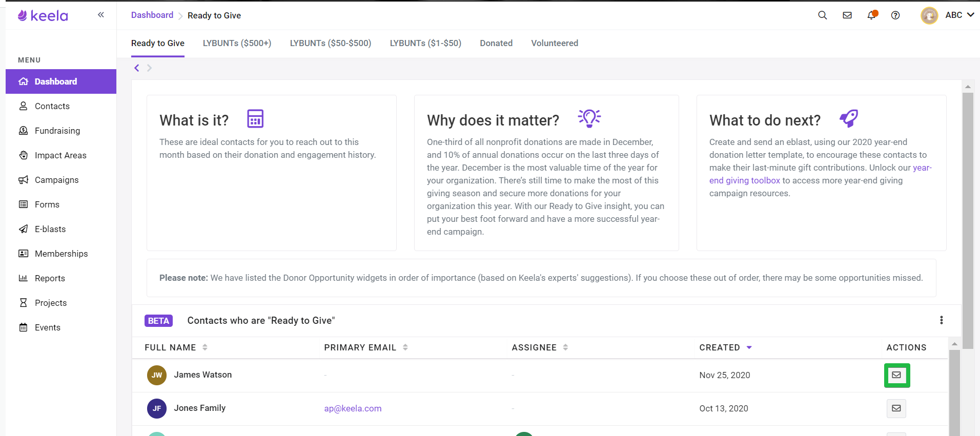
Task: Switch to the Volunteered tab
Action: click(555, 44)
